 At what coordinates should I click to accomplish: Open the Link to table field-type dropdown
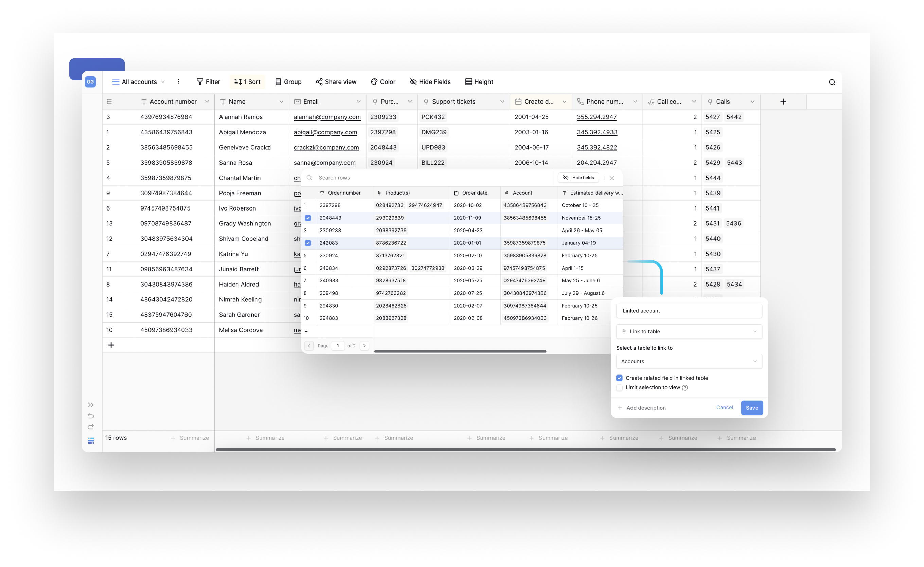coord(689,331)
